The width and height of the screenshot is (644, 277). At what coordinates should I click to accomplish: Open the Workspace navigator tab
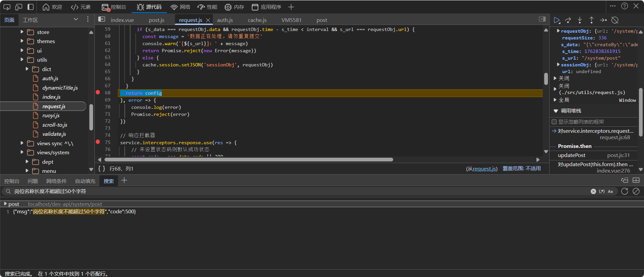point(30,20)
